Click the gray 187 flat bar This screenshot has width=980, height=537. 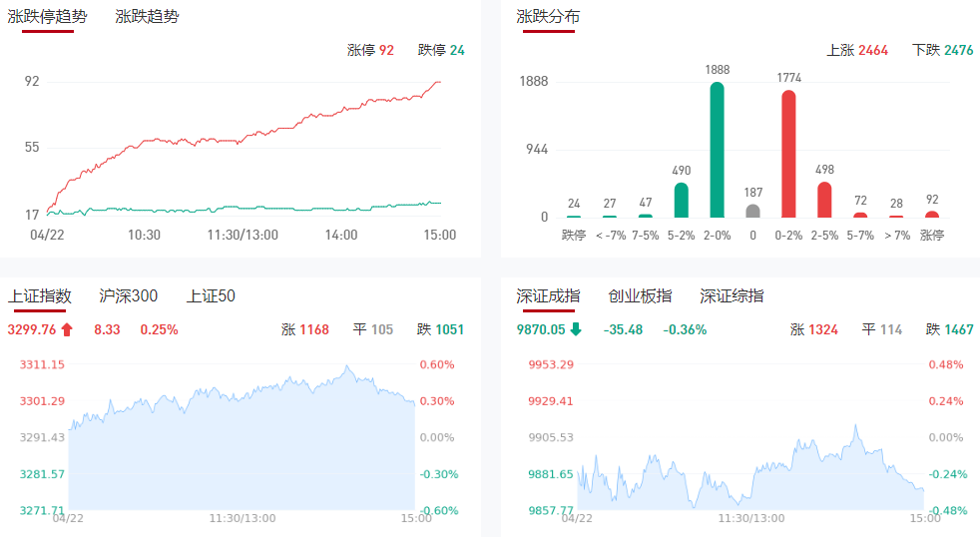click(752, 211)
